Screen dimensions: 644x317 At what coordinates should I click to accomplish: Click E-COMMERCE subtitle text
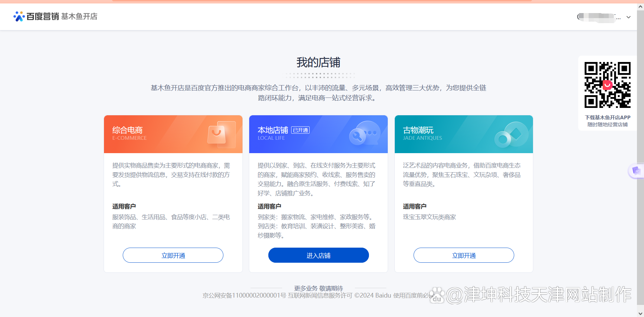point(129,138)
